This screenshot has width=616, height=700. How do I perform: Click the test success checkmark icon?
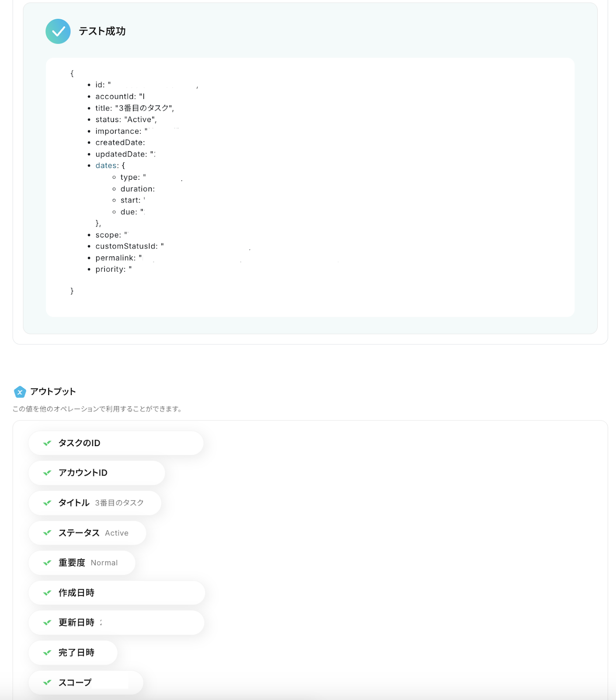(x=58, y=31)
